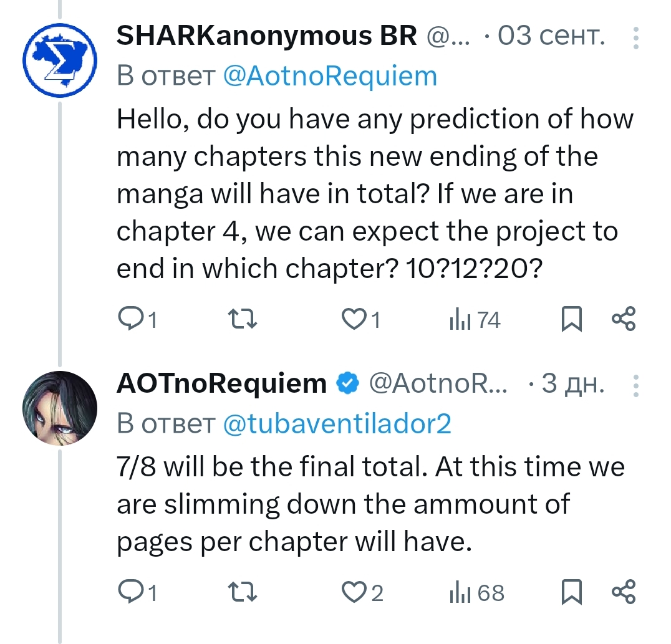Open more options for AOTnoRequiem tweet

click(x=635, y=385)
